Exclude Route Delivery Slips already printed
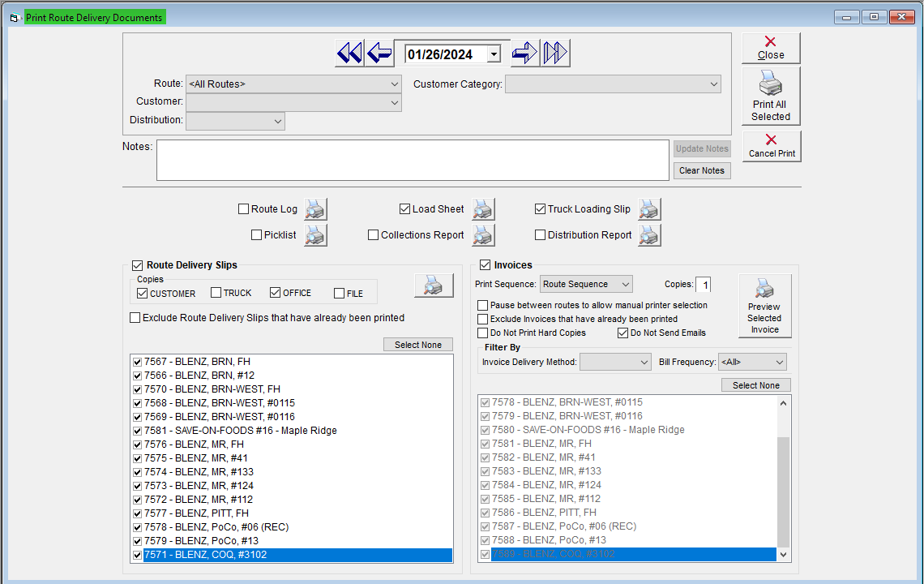 tap(135, 317)
